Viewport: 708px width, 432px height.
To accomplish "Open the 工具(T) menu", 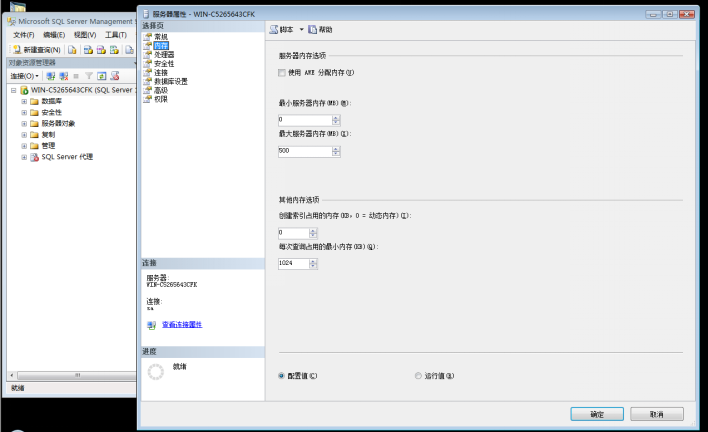I will pos(116,35).
